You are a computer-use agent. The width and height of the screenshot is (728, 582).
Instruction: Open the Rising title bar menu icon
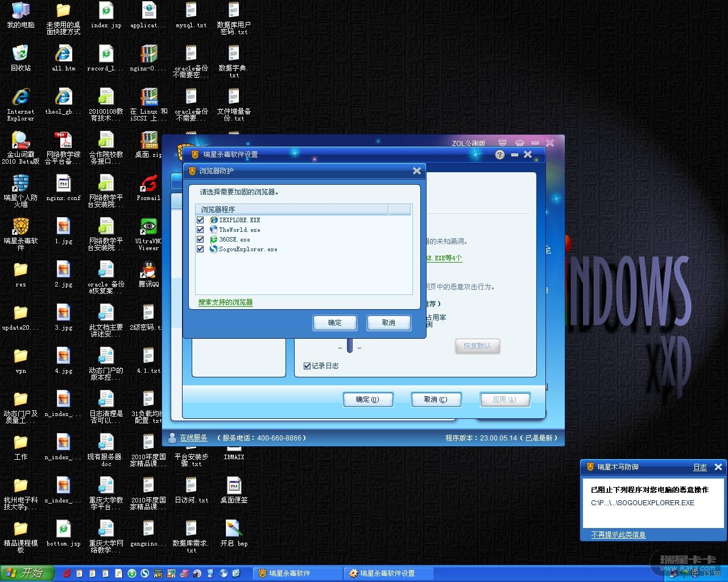click(x=502, y=143)
